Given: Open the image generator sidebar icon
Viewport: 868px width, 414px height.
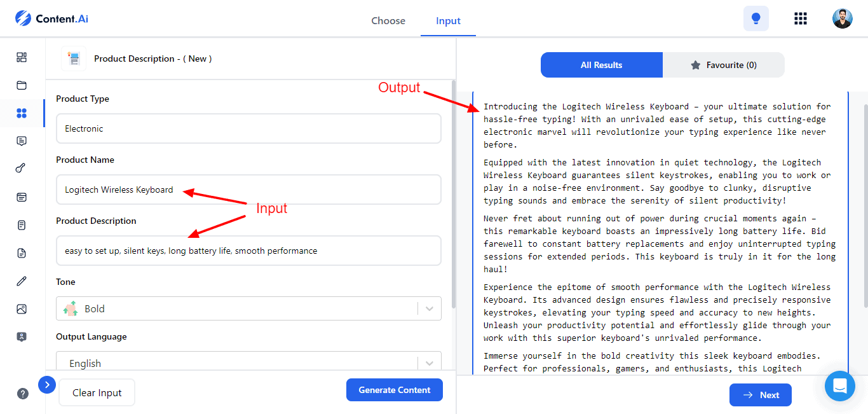Looking at the screenshot, I should coord(22,309).
